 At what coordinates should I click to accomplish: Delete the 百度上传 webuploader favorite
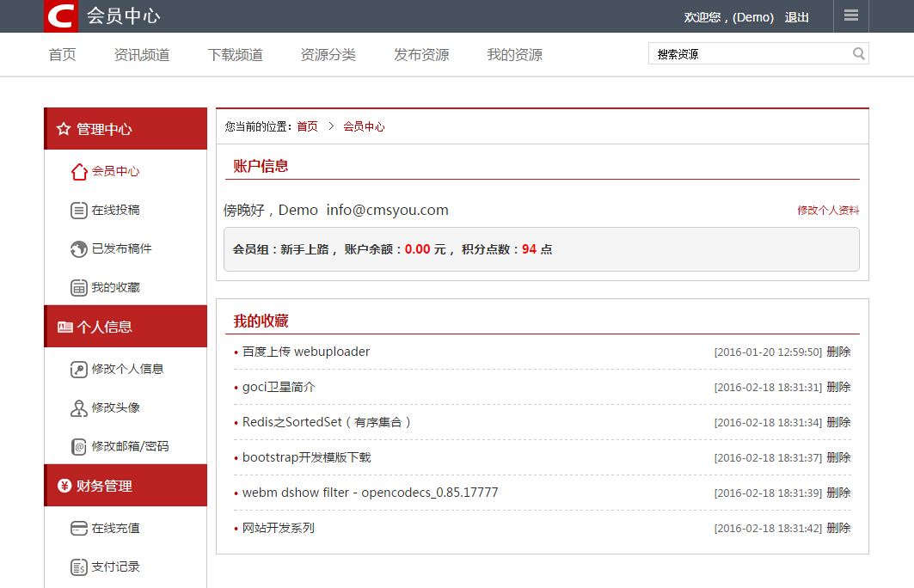click(x=839, y=352)
